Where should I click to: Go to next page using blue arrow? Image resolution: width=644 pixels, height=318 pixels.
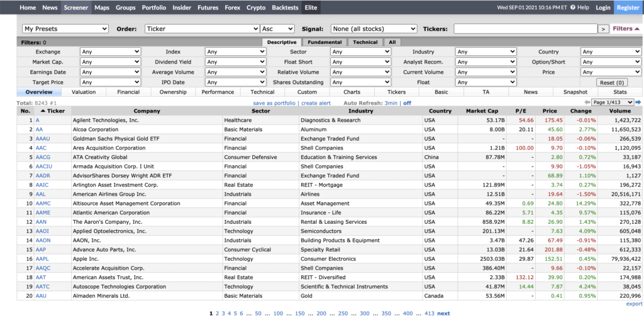(x=638, y=102)
